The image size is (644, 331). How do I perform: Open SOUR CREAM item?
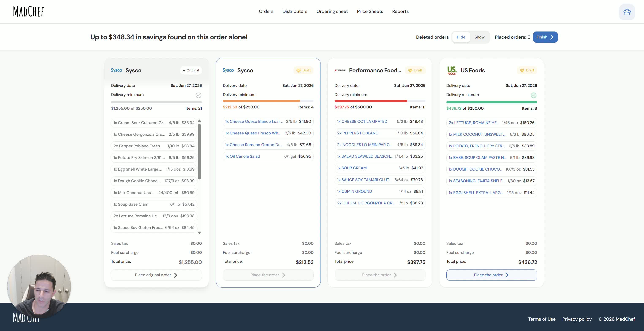coord(380,168)
